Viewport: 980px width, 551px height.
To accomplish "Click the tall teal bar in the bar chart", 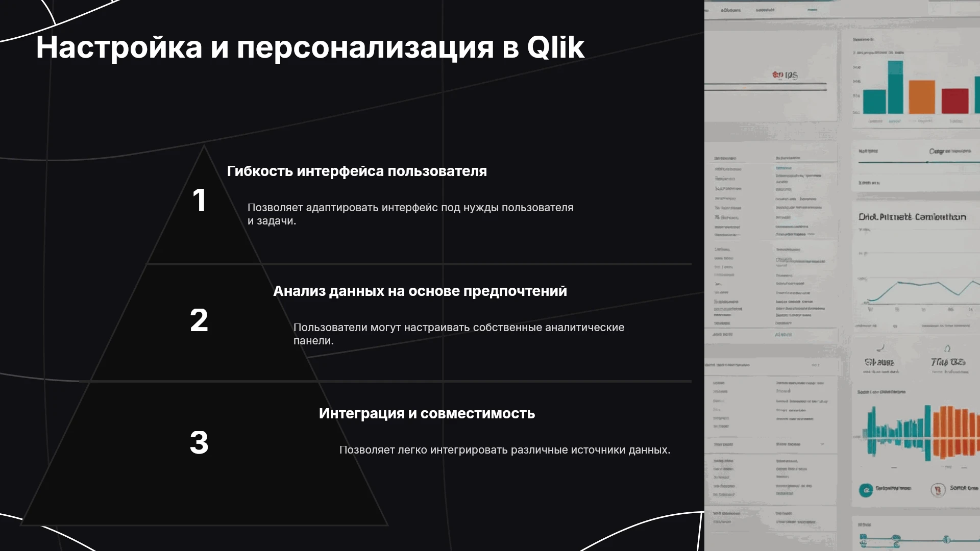I will (895, 87).
